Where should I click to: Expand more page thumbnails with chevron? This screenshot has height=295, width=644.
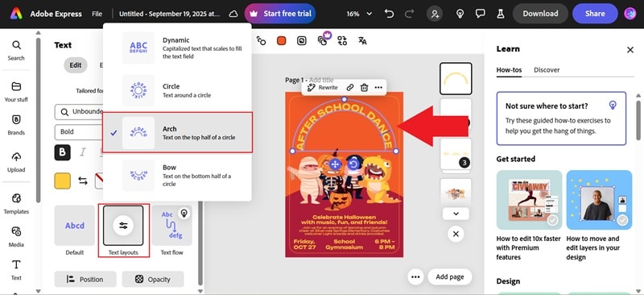(x=456, y=214)
